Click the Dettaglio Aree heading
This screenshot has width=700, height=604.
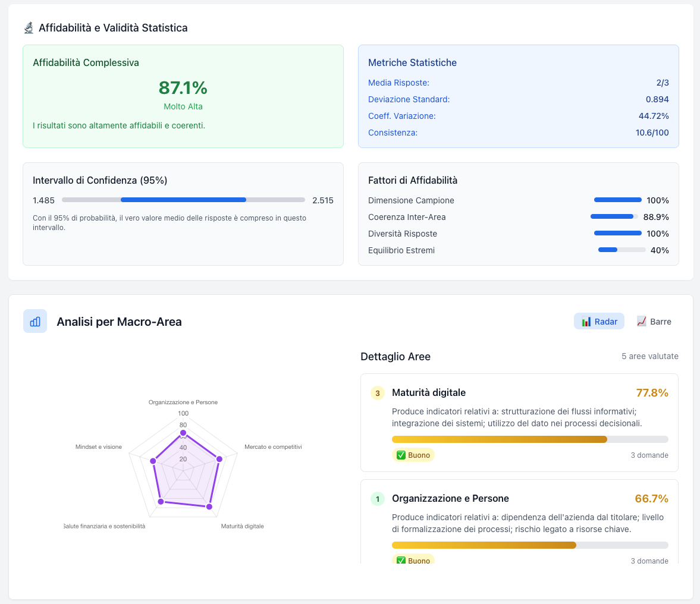point(395,357)
